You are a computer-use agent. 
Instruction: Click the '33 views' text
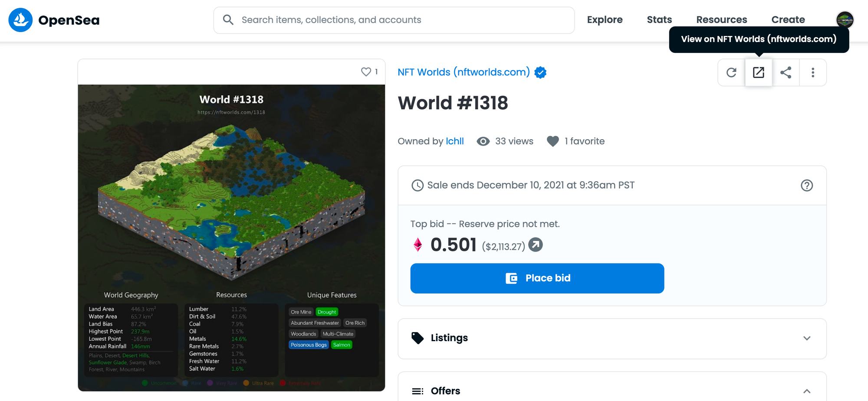coord(514,141)
